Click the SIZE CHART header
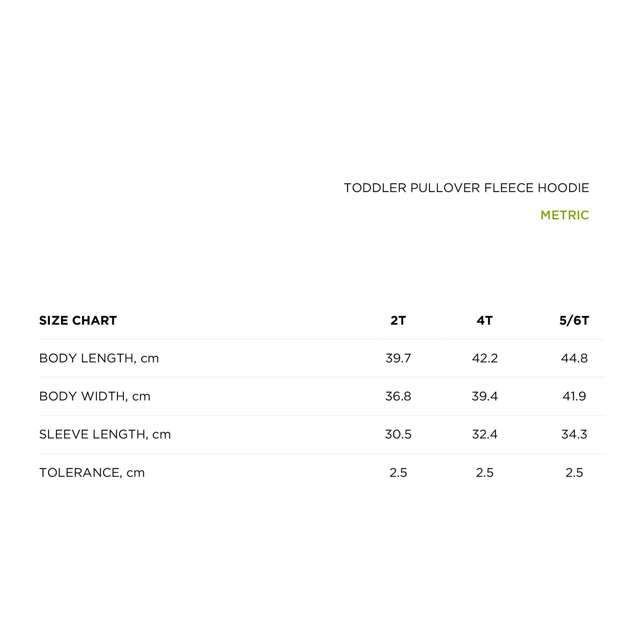This screenshot has height=644, width=644. [x=78, y=321]
